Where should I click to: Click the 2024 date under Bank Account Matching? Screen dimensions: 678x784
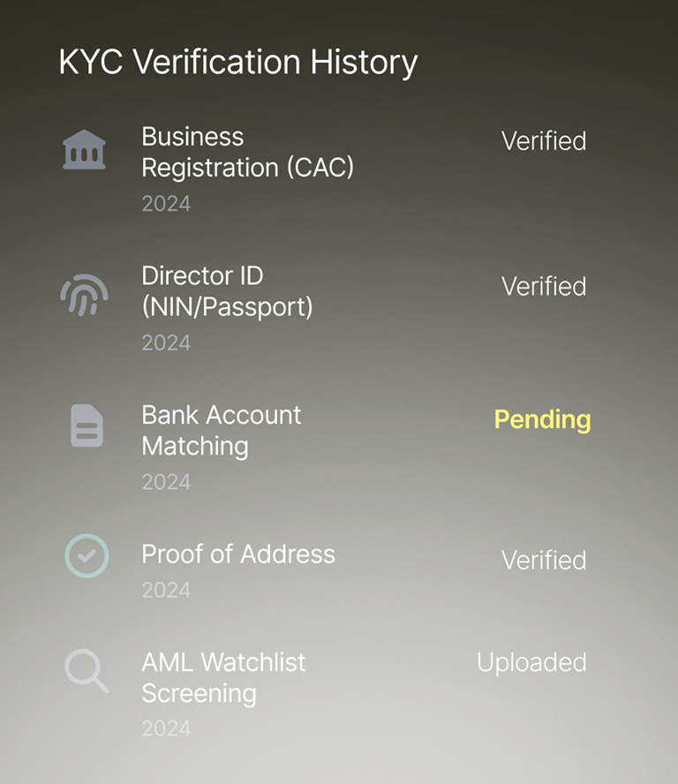(x=166, y=482)
